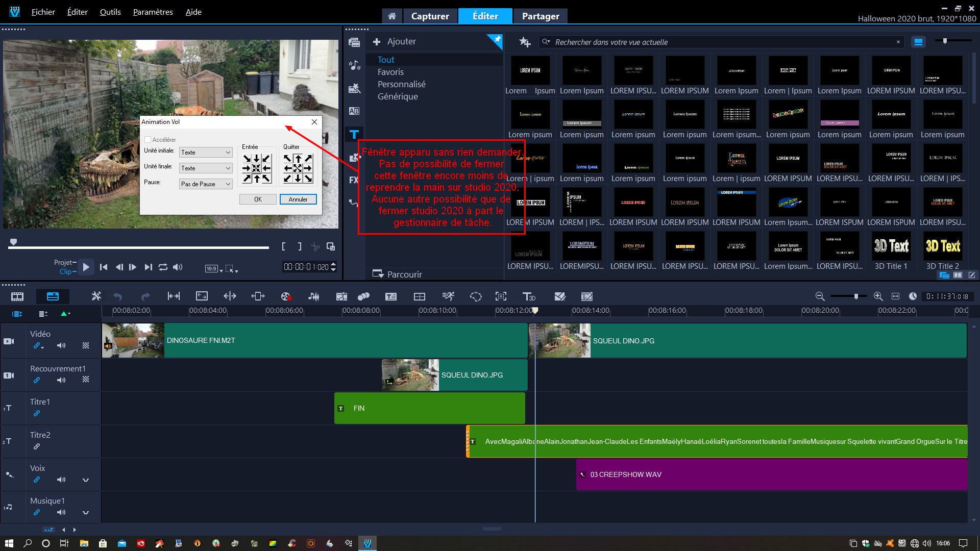Open the FX filters library panel
The height and width of the screenshot is (551, 980).
(354, 180)
